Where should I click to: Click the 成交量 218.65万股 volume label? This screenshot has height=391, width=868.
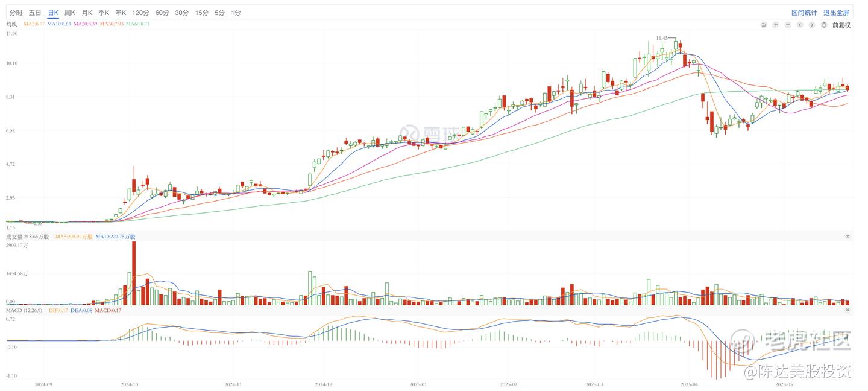point(28,237)
